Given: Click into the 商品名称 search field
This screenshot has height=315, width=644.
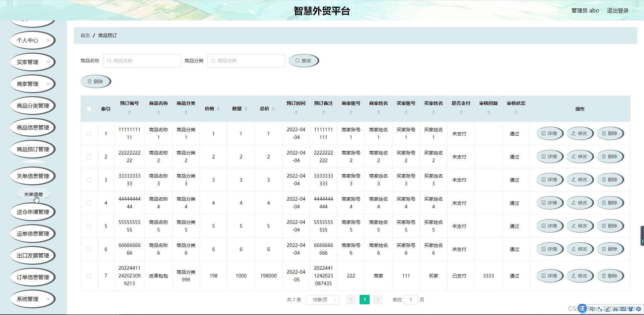Looking at the screenshot, I should click(142, 61).
